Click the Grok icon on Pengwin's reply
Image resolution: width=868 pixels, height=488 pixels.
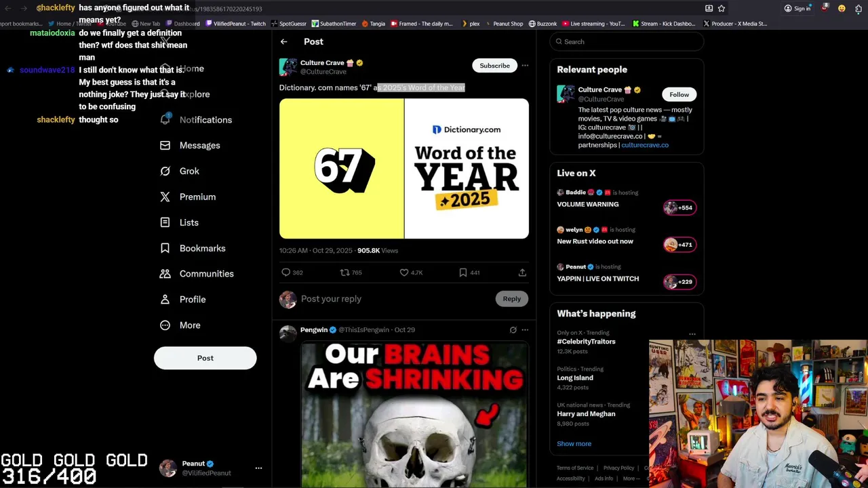[x=513, y=330]
